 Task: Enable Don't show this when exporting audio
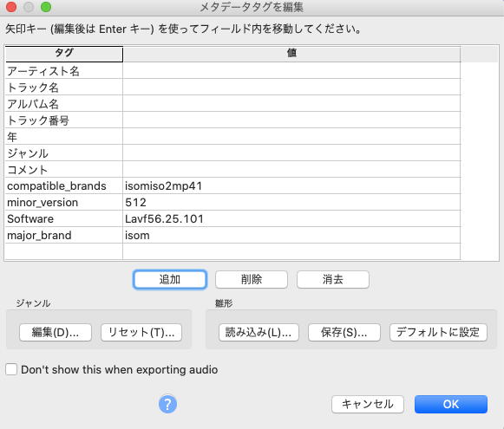(x=11, y=369)
